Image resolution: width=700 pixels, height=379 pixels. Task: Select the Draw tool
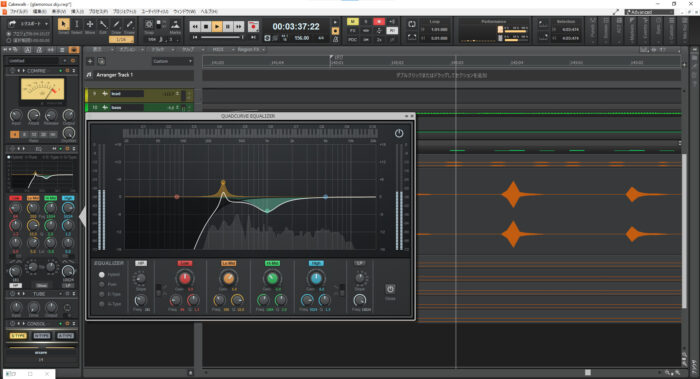pos(116,24)
